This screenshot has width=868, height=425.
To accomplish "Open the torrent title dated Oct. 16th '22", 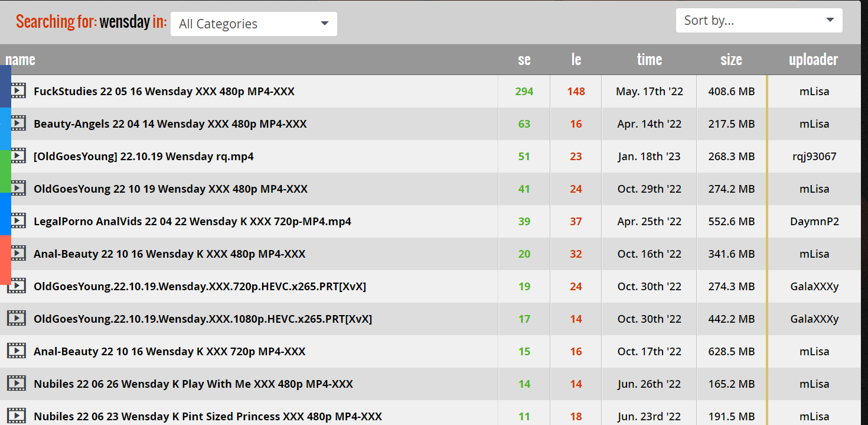I will (x=169, y=254).
